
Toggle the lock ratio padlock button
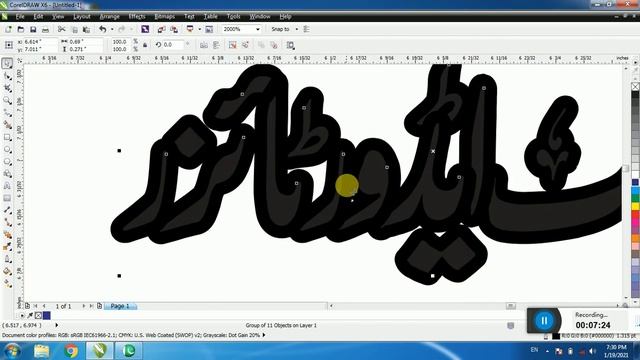tap(145, 45)
